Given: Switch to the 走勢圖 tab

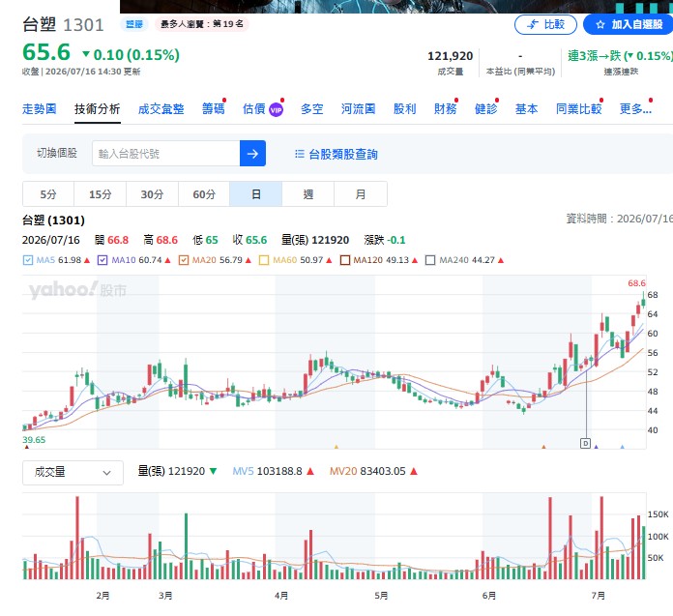Looking at the screenshot, I should 39,109.
